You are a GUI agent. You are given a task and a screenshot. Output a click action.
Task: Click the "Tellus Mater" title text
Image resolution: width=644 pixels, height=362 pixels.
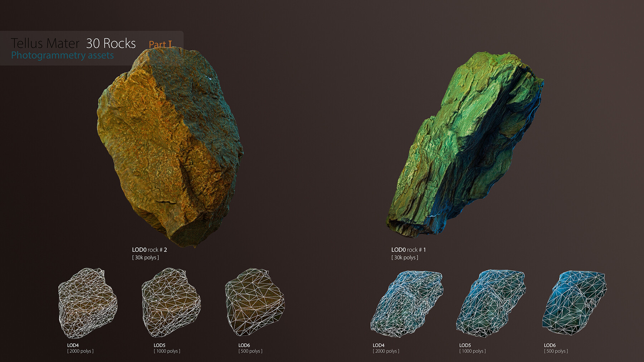tap(45, 43)
